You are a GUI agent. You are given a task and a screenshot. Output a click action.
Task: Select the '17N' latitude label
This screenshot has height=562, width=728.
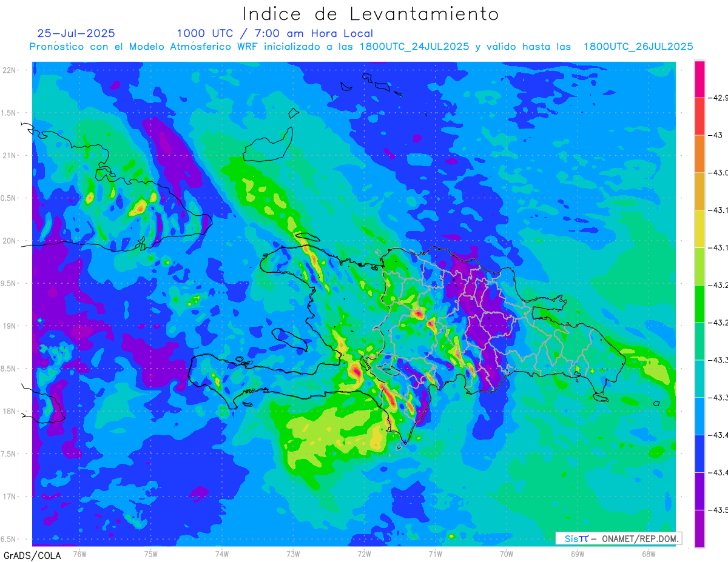(10, 497)
